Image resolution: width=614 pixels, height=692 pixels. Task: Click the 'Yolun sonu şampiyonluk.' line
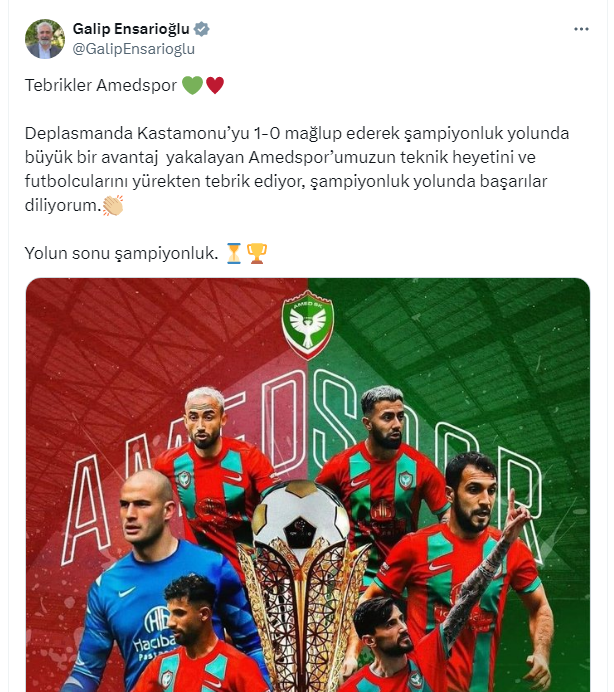[x=121, y=253]
